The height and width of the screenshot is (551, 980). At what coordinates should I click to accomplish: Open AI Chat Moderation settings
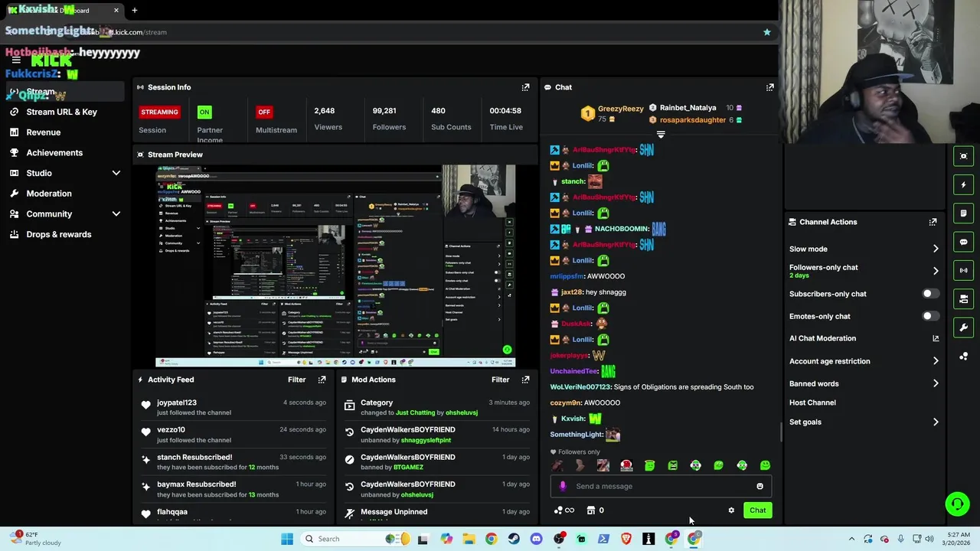click(822, 338)
